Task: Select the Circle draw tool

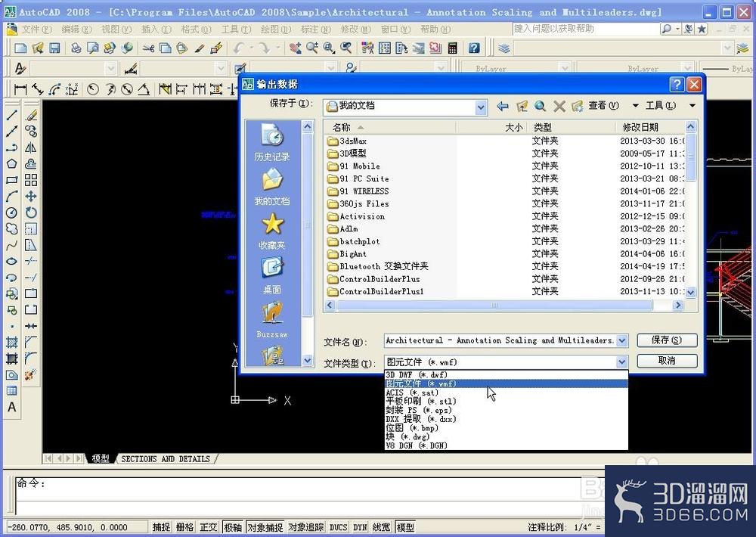Action: tap(12, 213)
